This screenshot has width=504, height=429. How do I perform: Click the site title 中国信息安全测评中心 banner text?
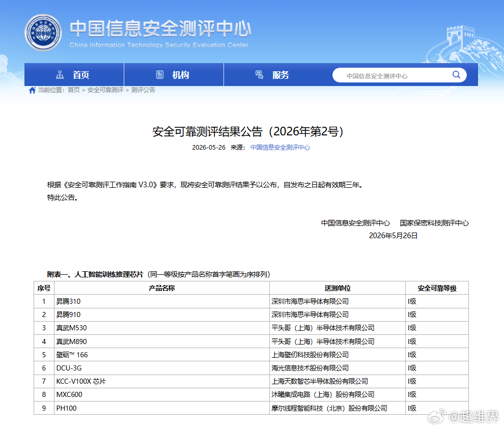tap(160, 29)
